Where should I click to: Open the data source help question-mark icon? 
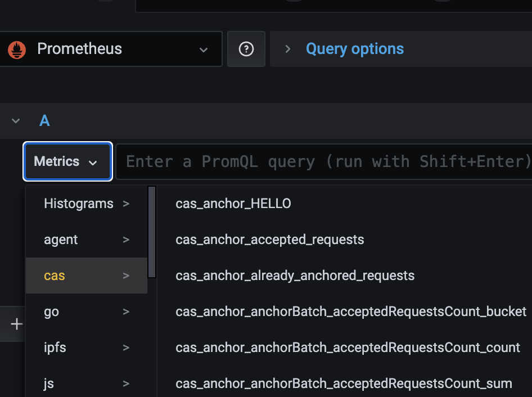[x=246, y=49]
